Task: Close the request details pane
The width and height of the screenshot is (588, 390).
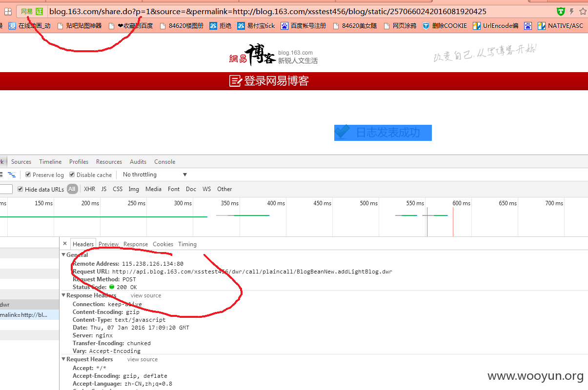Action: [65, 244]
